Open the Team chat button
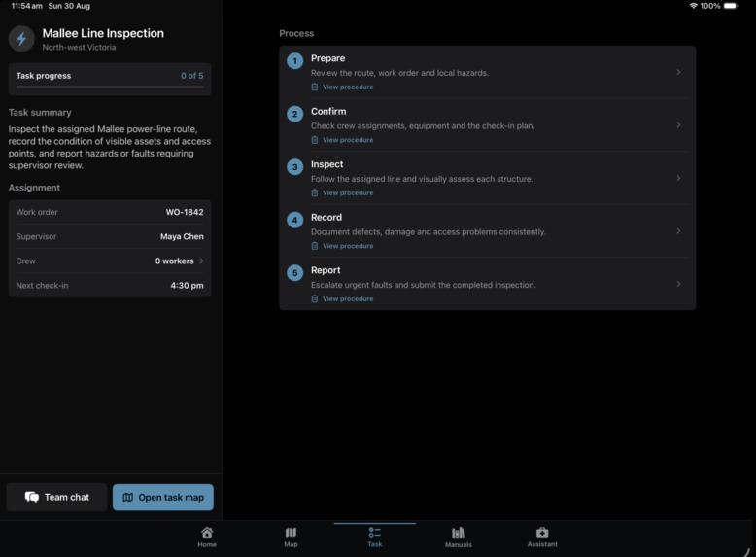 point(57,497)
